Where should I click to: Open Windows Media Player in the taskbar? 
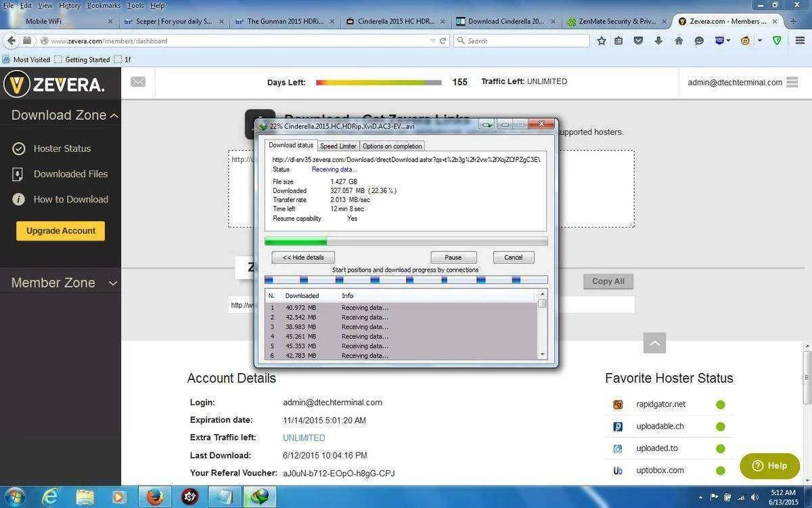tap(119, 496)
